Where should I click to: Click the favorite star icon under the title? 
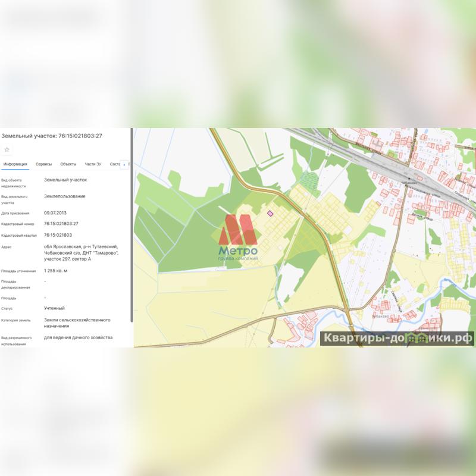[x=7, y=149]
